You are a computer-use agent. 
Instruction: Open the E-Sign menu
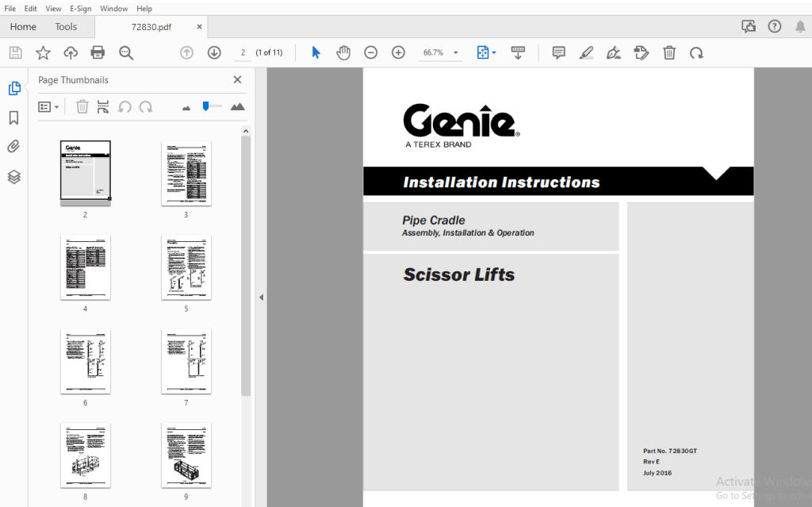pyautogui.click(x=80, y=8)
